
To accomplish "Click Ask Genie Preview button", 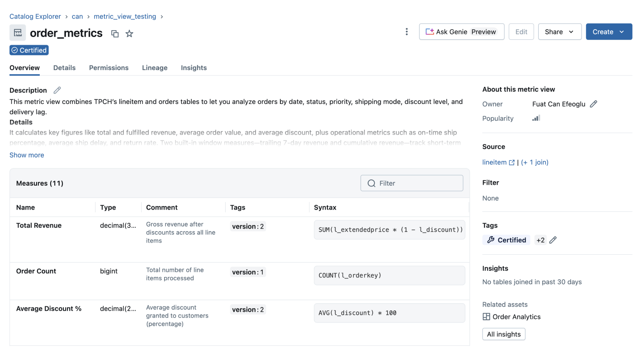I will coord(461,32).
